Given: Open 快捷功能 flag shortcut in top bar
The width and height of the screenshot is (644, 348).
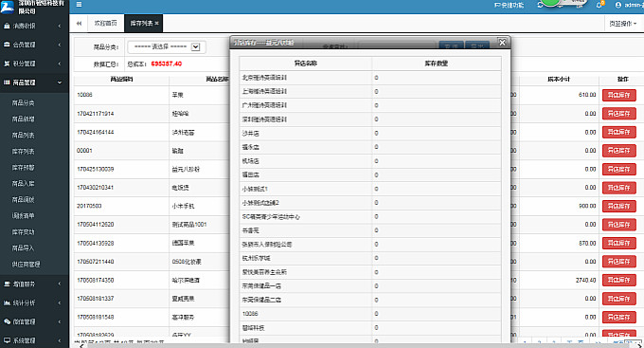Looking at the screenshot, I should click(510, 5).
